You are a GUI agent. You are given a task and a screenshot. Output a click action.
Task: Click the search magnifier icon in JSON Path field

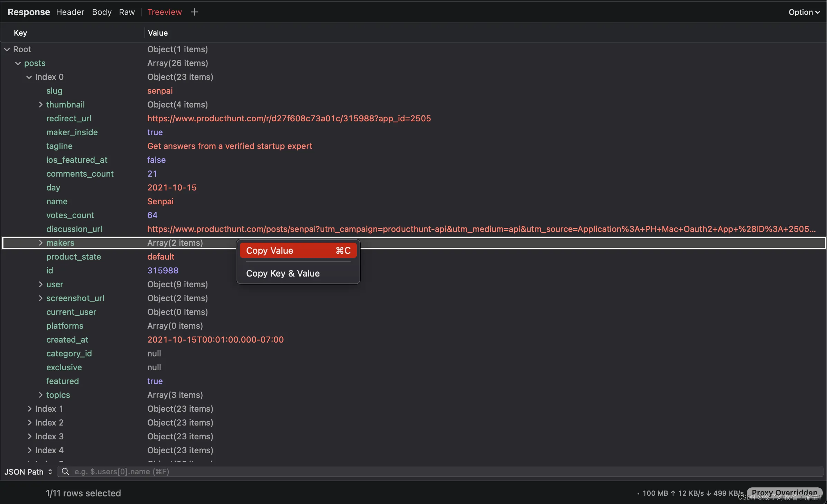65,472
